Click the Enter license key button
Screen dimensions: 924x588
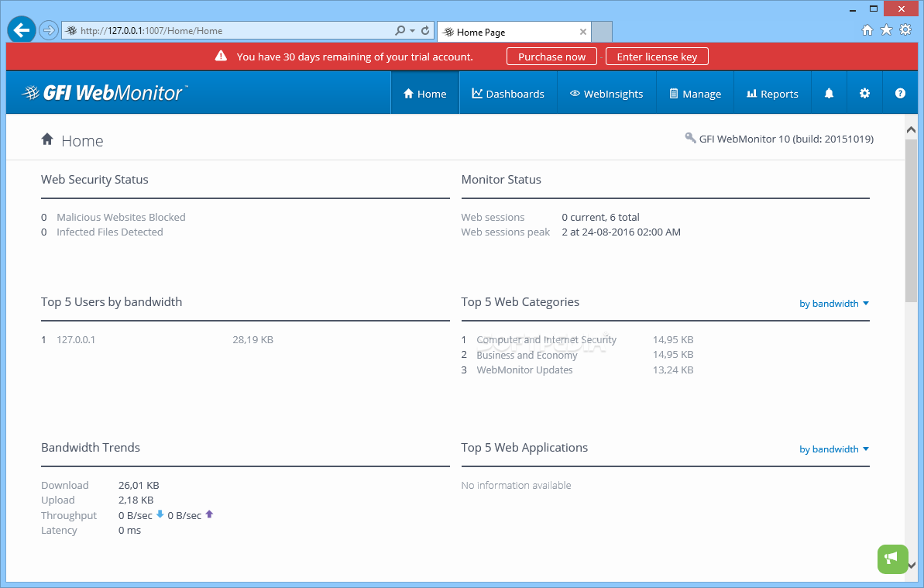click(x=657, y=57)
